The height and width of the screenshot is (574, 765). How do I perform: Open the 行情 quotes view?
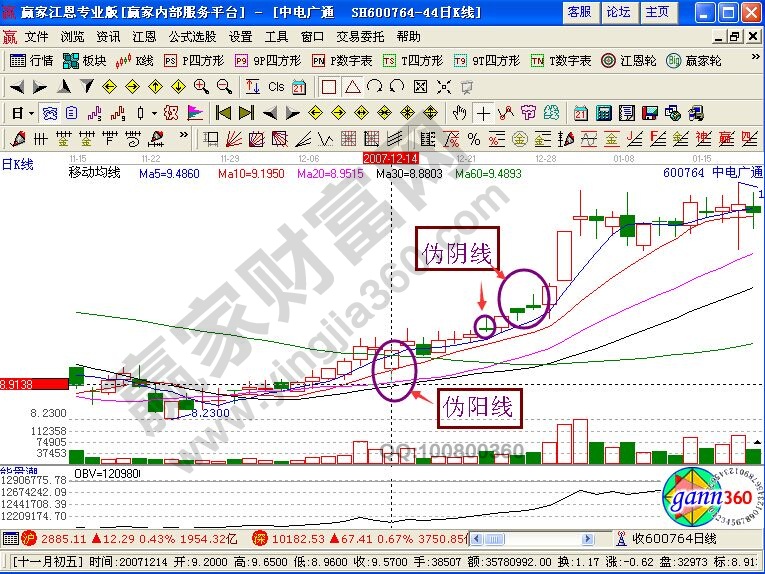31,60
